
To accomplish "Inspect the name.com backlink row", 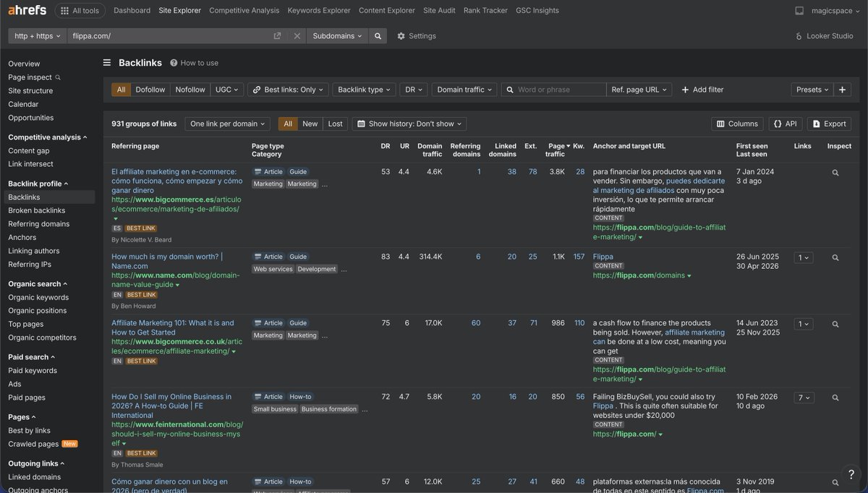I will (835, 257).
